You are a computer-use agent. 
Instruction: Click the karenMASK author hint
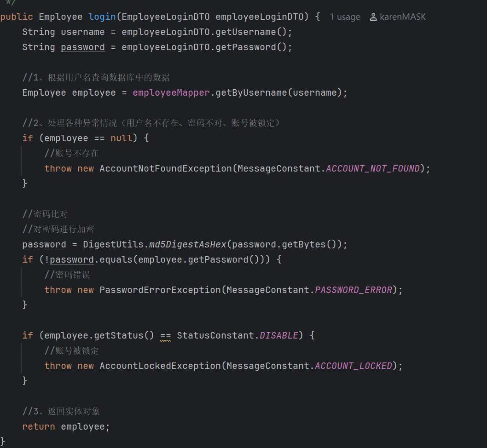point(402,17)
